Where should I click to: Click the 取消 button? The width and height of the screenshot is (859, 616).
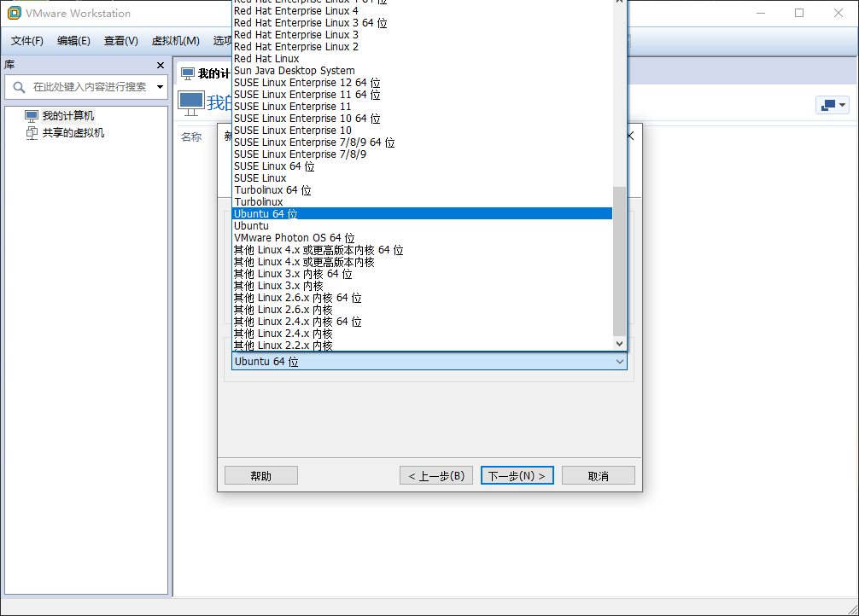pos(599,476)
